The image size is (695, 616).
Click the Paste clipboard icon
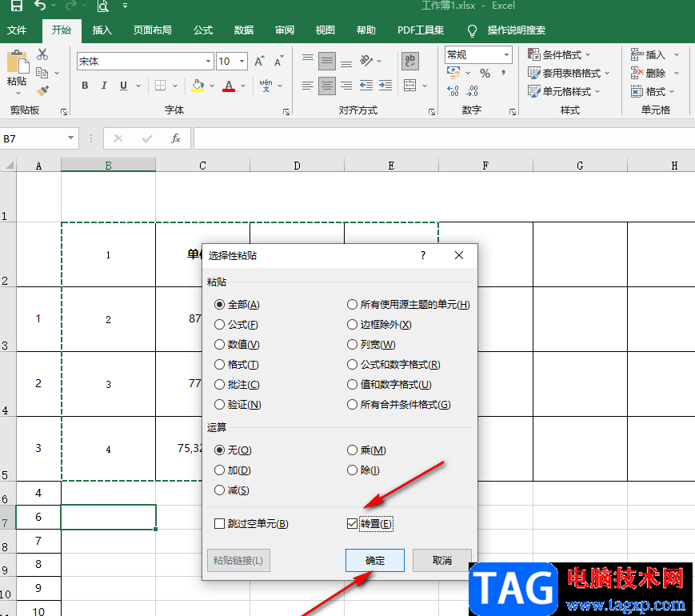coord(18,62)
